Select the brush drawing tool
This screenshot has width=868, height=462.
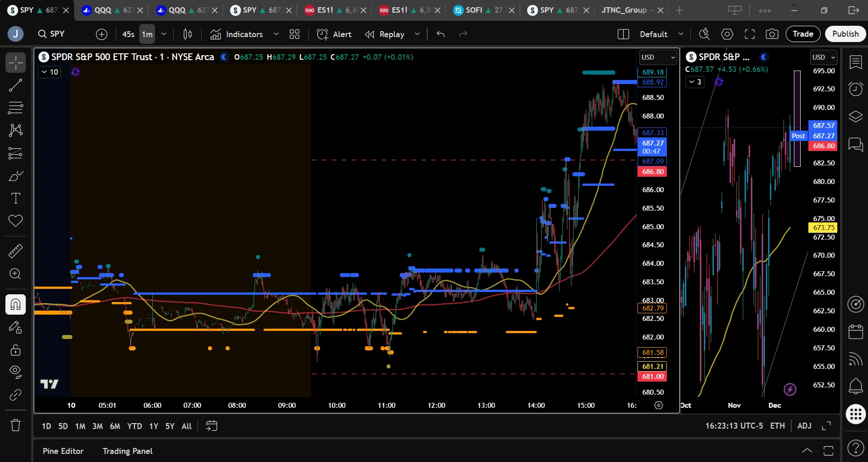[x=15, y=176]
